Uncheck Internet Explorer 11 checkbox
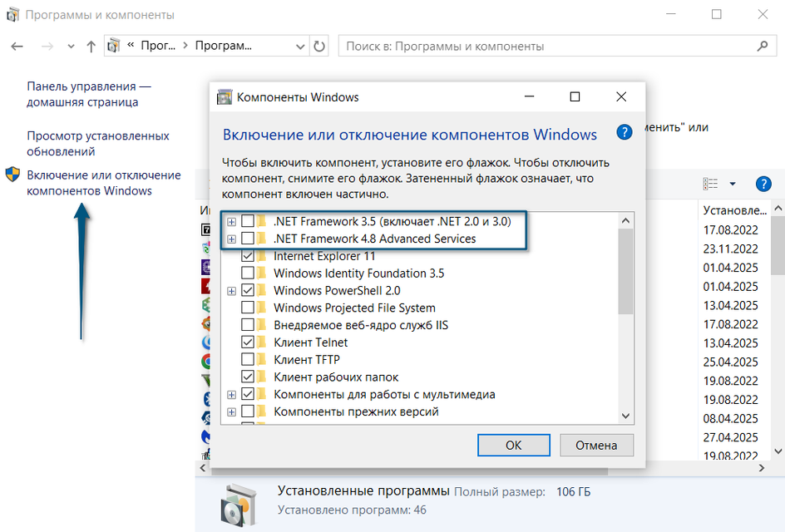This screenshot has height=532, width=785. coord(247,256)
